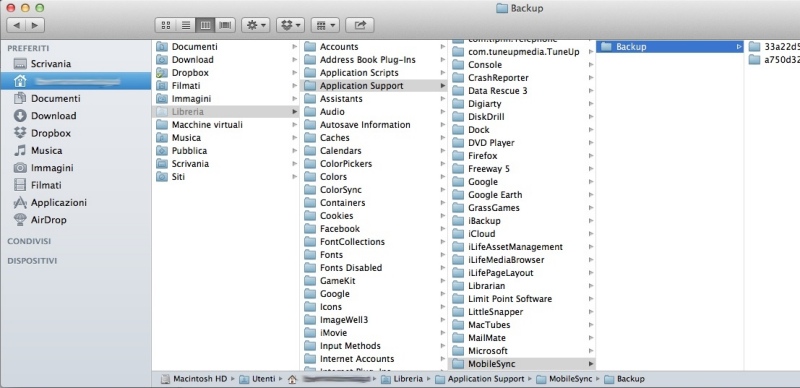
Task: Switch to Cover Flow view
Action: (225, 25)
